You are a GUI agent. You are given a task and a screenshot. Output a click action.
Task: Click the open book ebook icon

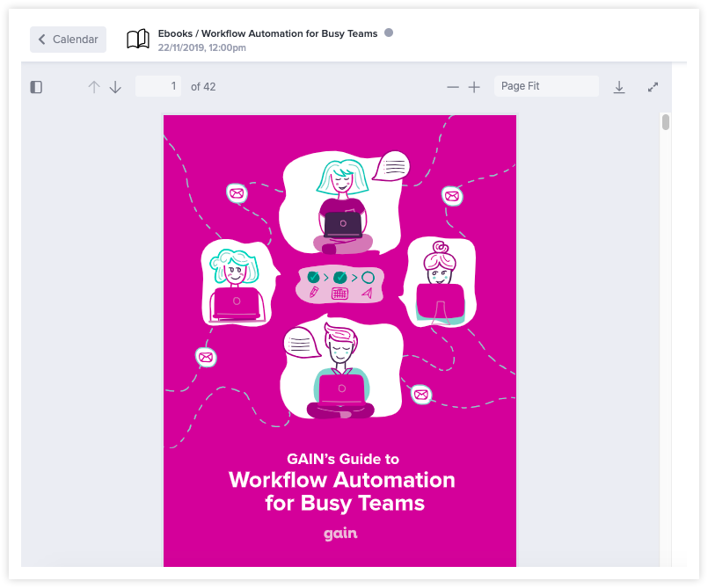[x=138, y=40]
